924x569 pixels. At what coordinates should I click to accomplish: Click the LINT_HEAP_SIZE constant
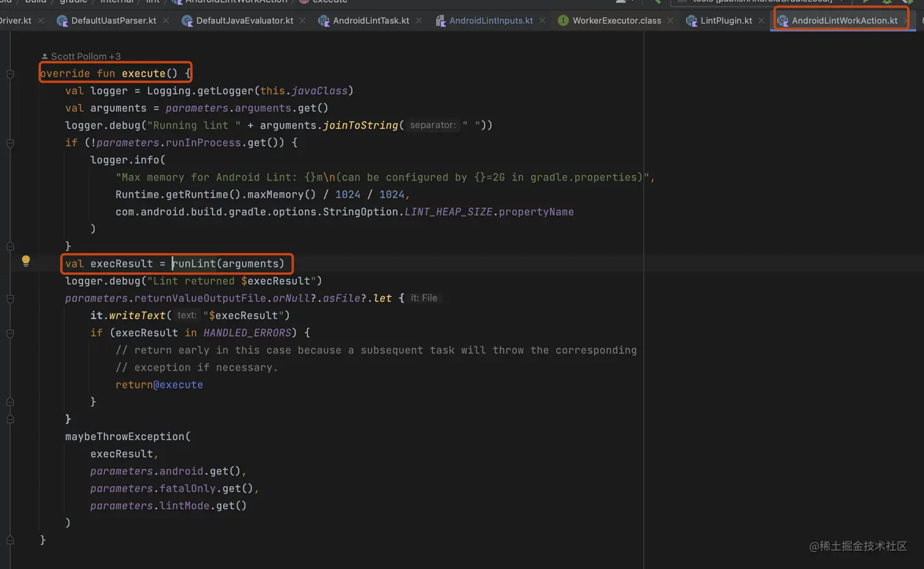(x=448, y=212)
